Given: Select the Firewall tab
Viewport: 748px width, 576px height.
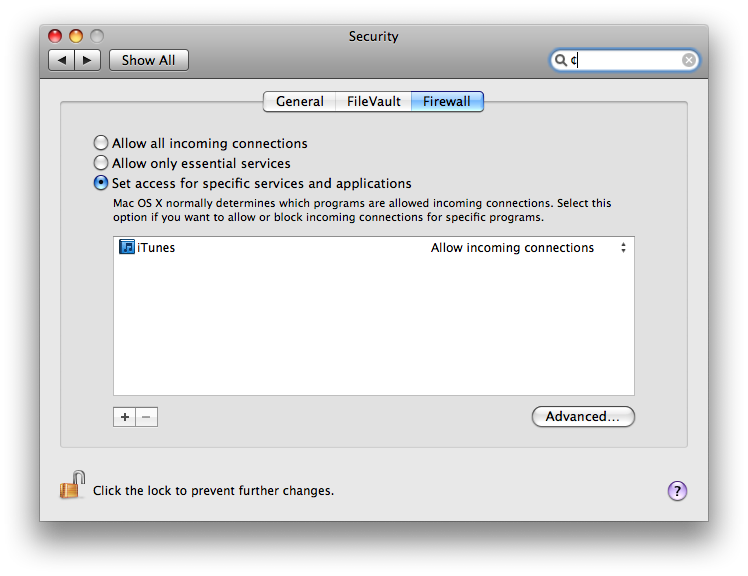Looking at the screenshot, I should pyautogui.click(x=447, y=102).
